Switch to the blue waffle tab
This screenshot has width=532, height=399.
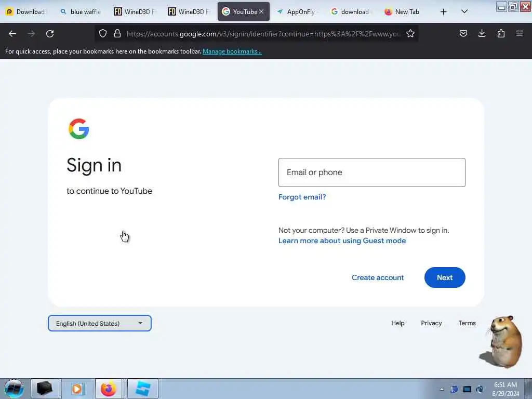coord(82,12)
